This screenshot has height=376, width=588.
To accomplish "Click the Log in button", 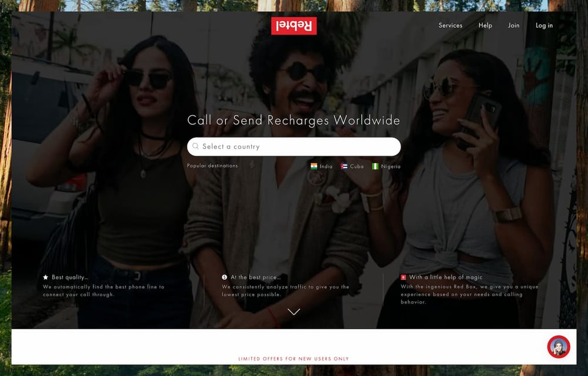I will point(544,25).
